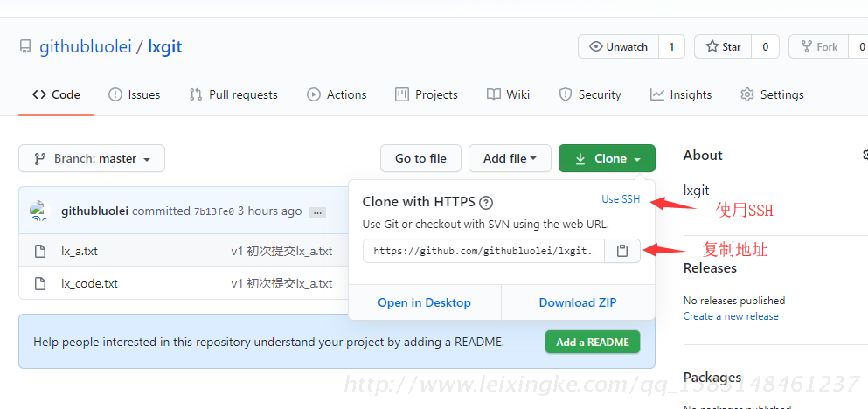Image resolution: width=868 pixels, height=409 pixels.
Task: Click the clone URL input field
Action: pos(483,252)
